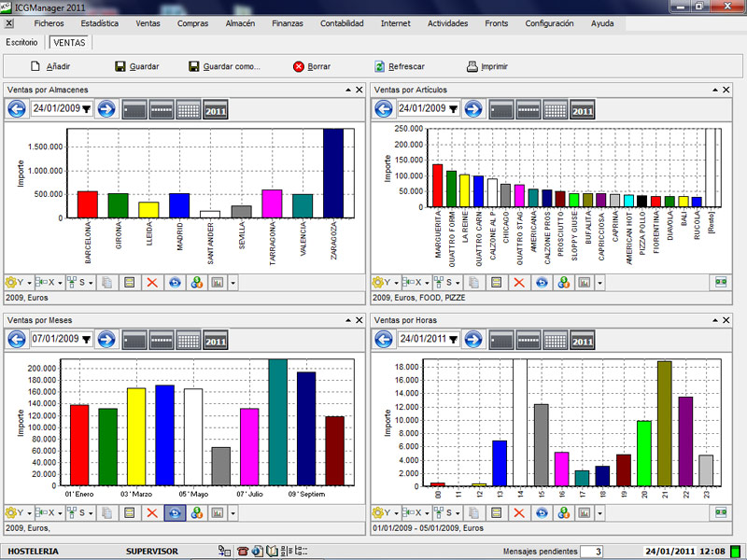This screenshot has height=560, width=747.
Task: Click the Guardar como... button
Action: pos(223,66)
